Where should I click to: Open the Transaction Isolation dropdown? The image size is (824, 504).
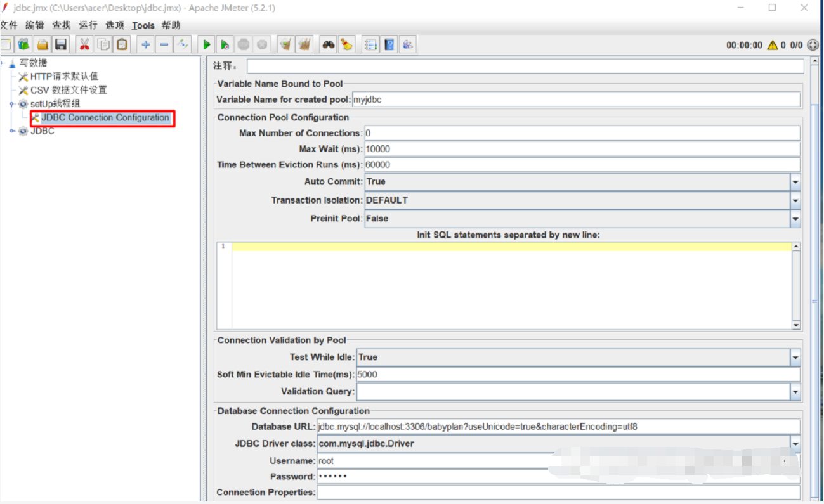[x=795, y=200]
